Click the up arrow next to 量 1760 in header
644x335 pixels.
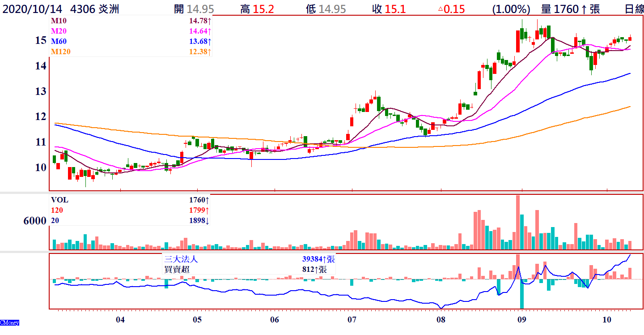[585, 9]
